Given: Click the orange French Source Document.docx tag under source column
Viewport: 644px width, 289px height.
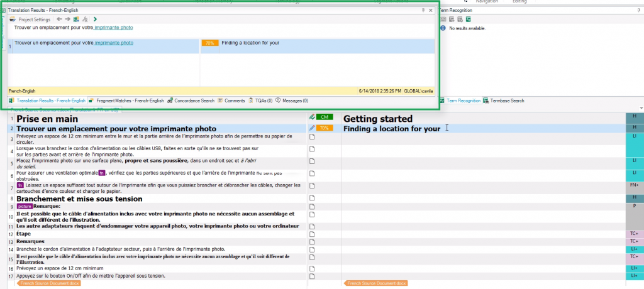Looking at the screenshot, I should (49, 283).
